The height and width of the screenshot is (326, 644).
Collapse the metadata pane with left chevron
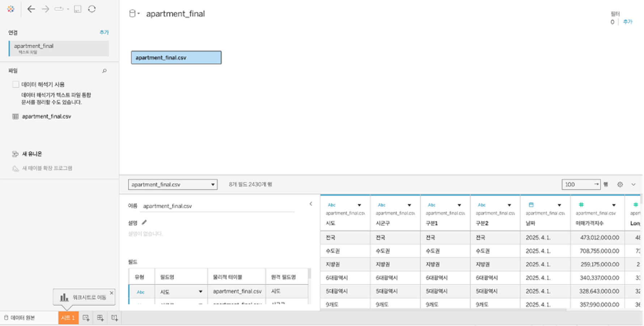point(311,204)
